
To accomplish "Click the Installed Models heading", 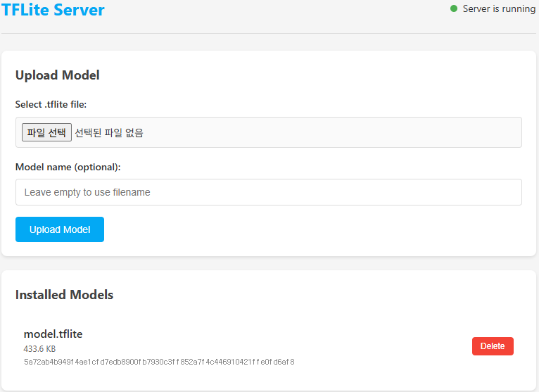I will click(64, 295).
